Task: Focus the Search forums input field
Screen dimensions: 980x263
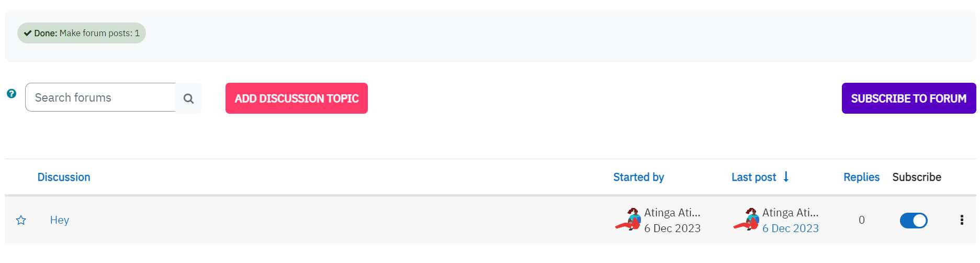Action: (x=100, y=97)
